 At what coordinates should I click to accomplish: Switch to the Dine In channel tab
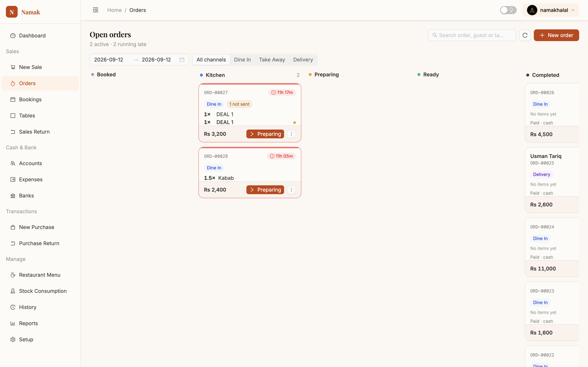click(x=242, y=60)
